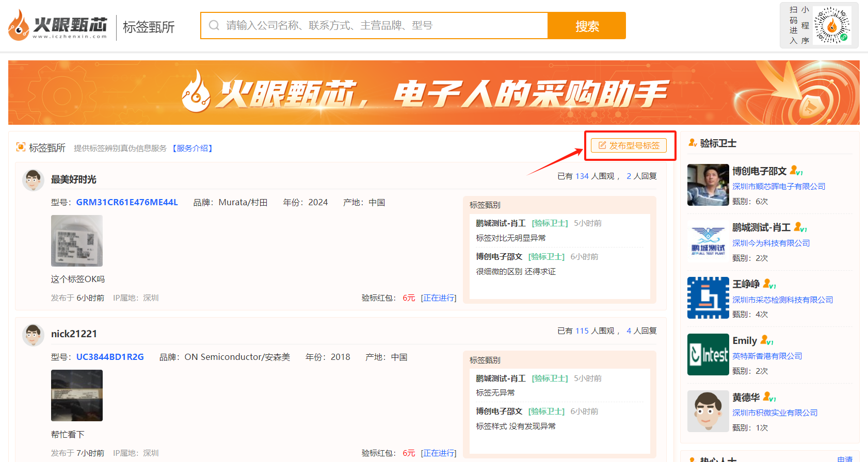Open 鹏城测试 company logo image
Viewport: 868px width, 462px height.
coord(708,241)
